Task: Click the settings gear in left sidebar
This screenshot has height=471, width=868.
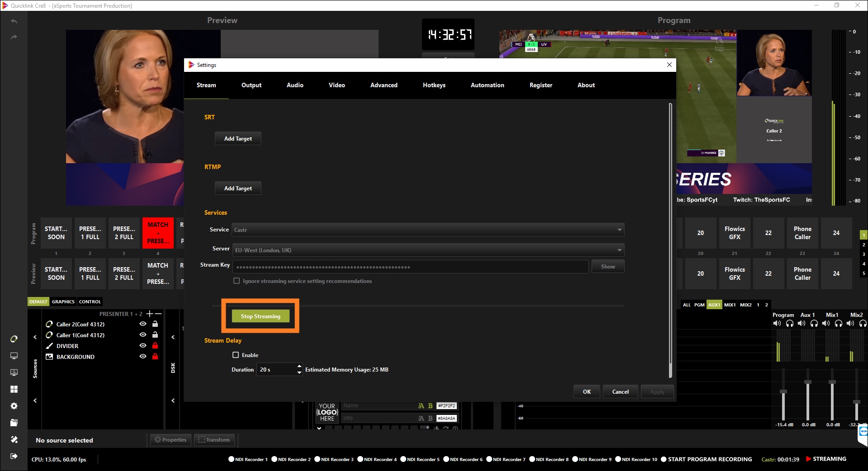Action: [14, 406]
